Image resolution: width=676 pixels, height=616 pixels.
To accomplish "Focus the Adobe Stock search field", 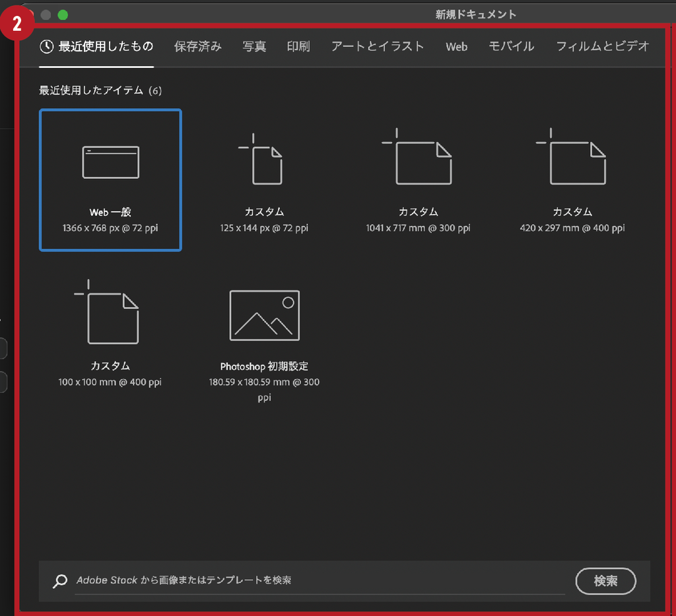I will point(320,580).
